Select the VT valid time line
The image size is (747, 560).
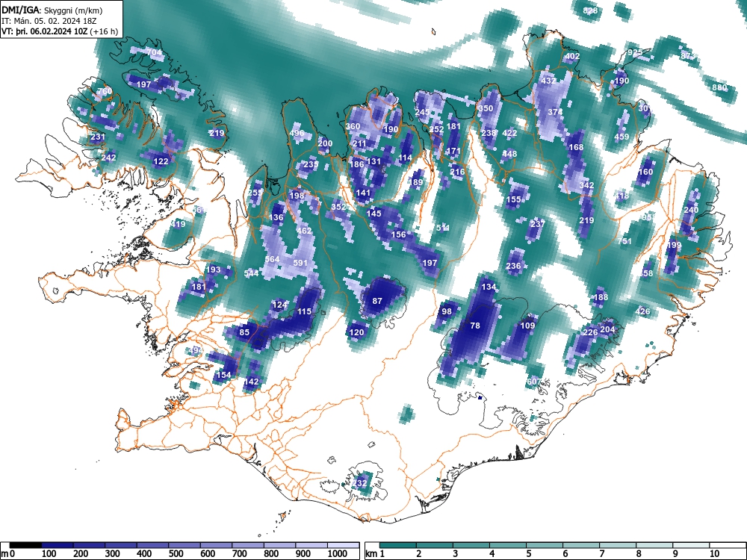60,31
